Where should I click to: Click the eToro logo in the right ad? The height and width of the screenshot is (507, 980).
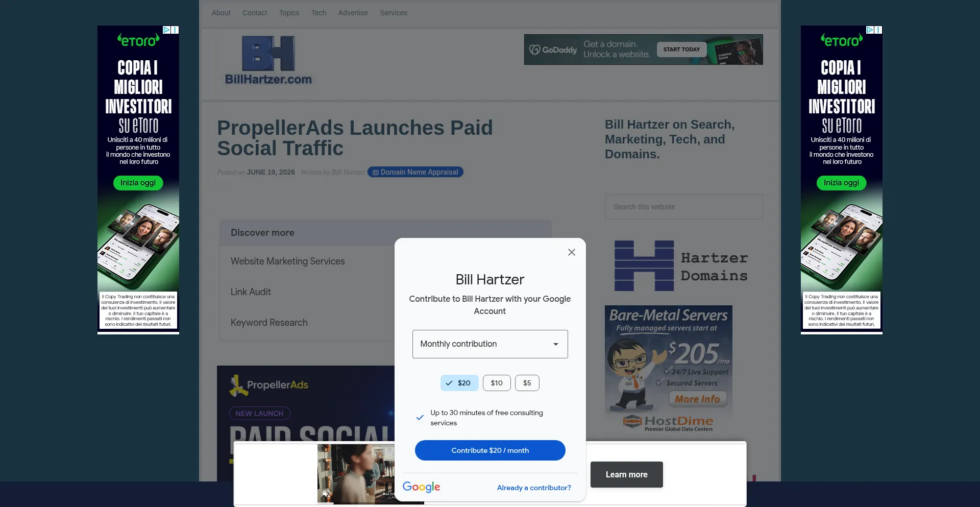pos(841,40)
